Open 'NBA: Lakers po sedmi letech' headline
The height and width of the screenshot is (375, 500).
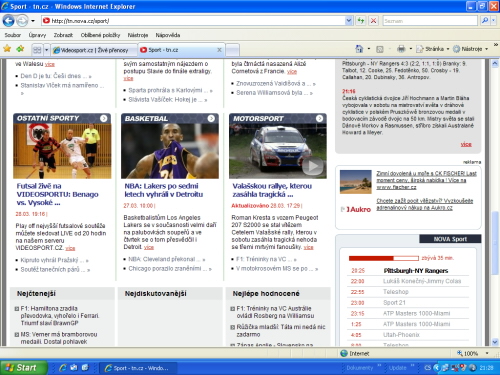pyautogui.click(x=163, y=190)
